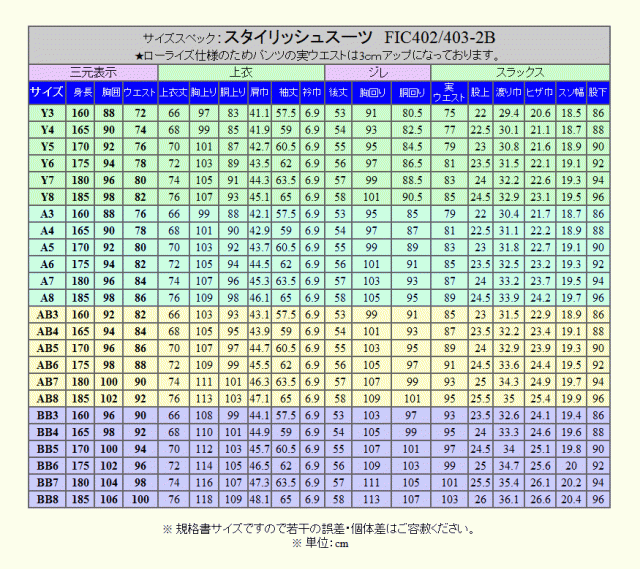Click the Y3 size row label
The image size is (640, 569).
tap(47, 113)
